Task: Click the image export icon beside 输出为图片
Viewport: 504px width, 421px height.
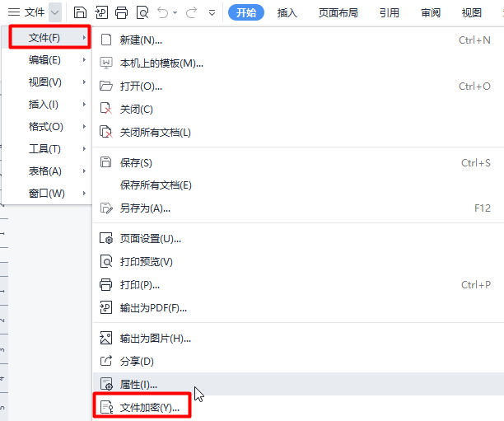Action: click(x=106, y=338)
